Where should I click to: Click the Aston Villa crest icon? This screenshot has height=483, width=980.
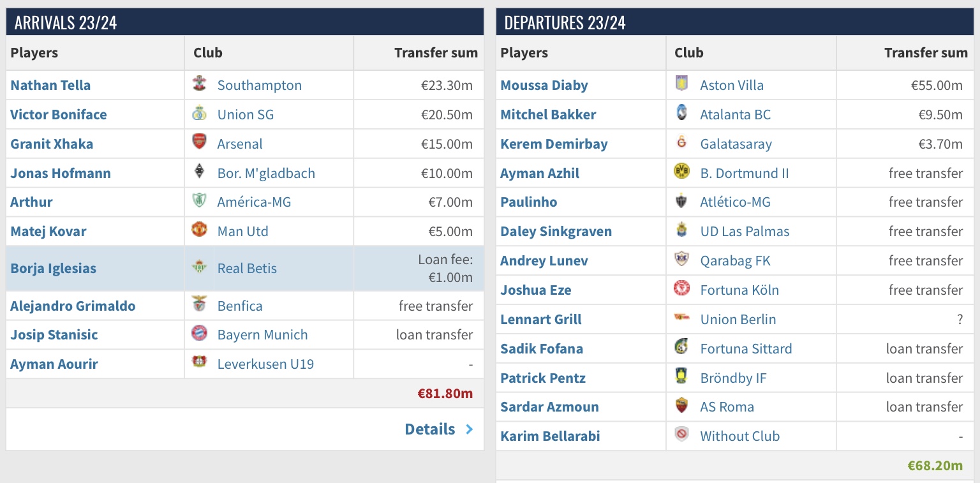tap(682, 85)
